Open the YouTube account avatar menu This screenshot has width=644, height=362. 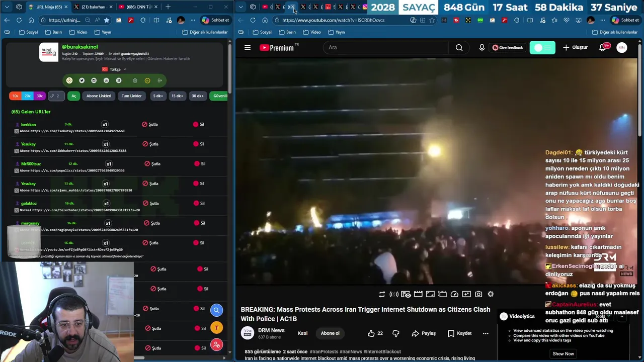pyautogui.click(x=622, y=48)
